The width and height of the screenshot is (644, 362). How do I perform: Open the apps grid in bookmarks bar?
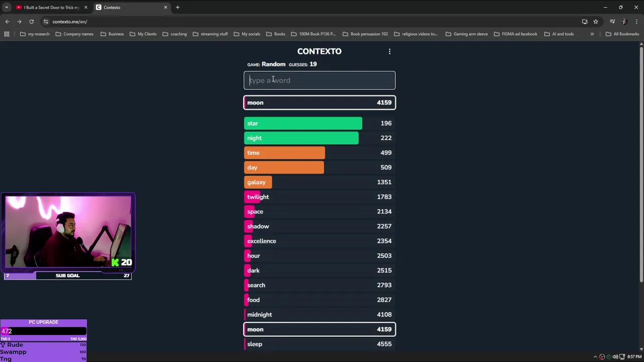pos(7,34)
